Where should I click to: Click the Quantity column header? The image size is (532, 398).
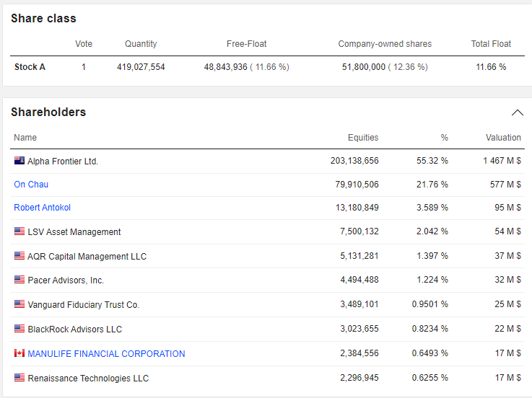[x=141, y=44]
